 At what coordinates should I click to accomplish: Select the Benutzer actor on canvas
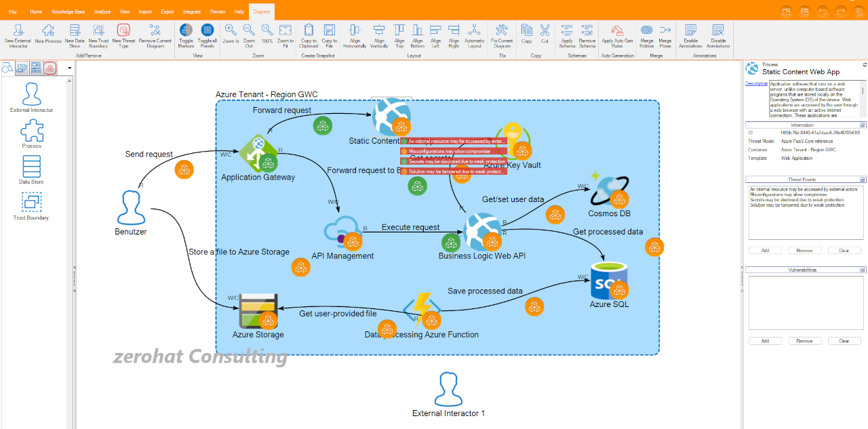pyautogui.click(x=131, y=207)
